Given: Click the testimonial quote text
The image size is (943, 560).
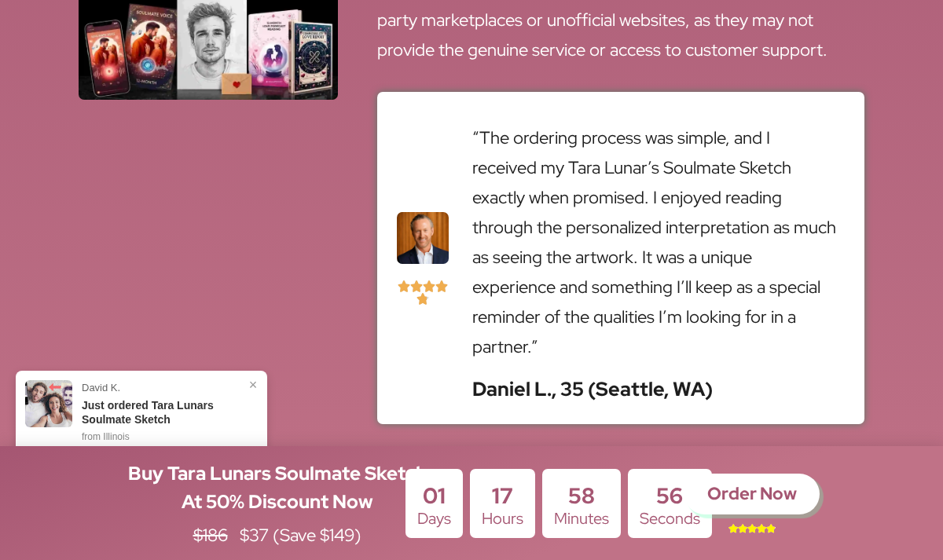Looking at the screenshot, I should pyautogui.click(x=655, y=242).
